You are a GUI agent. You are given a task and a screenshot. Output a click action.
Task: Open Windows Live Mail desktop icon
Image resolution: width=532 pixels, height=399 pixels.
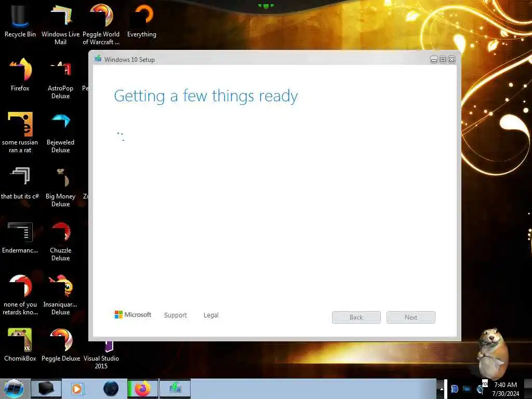pos(60,24)
